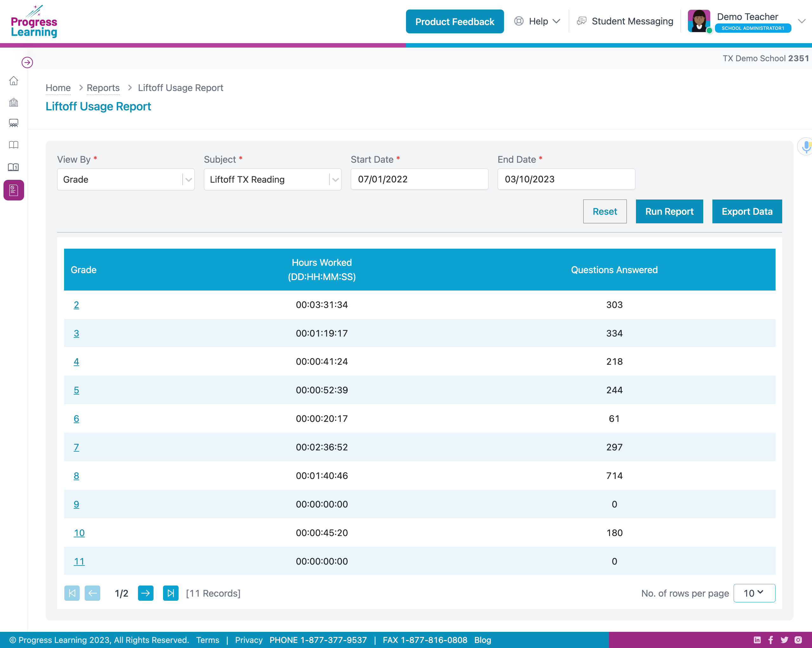Click the Home breadcrumb link

[x=58, y=88]
